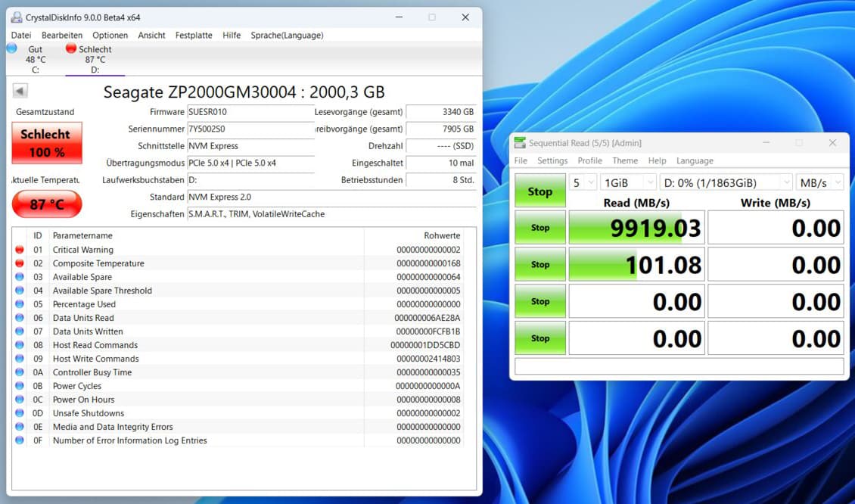Open the File menu in the benchmark window
The width and height of the screenshot is (855, 504).
click(x=521, y=161)
